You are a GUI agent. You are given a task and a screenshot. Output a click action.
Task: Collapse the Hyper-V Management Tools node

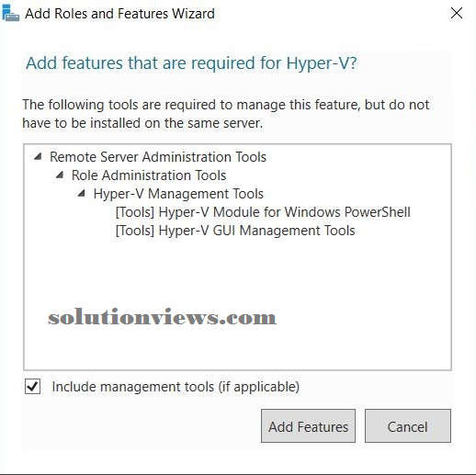pyautogui.click(x=82, y=194)
